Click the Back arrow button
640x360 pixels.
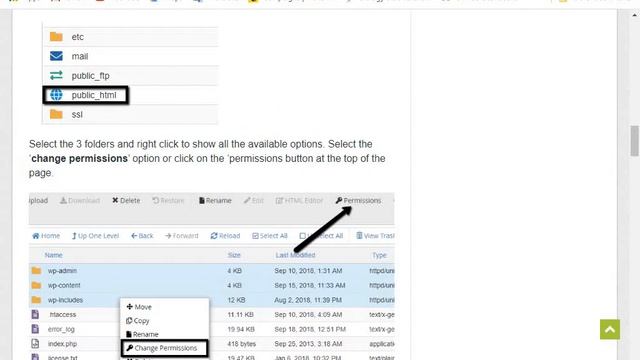(x=142, y=236)
